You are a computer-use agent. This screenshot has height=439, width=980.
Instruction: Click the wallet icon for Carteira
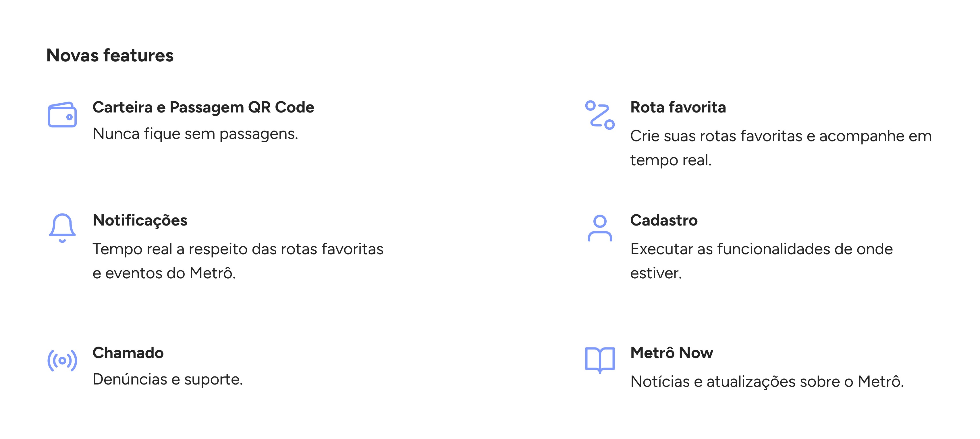(x=62, y=114)
